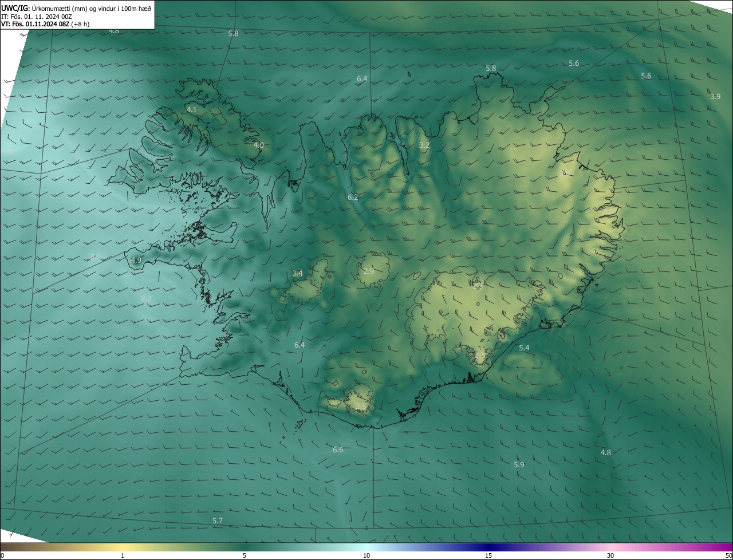Viewport: 733px width, 560px height.
Task: Click the 5.6 value nearest the 3.9 label
Action: (646, 76)
